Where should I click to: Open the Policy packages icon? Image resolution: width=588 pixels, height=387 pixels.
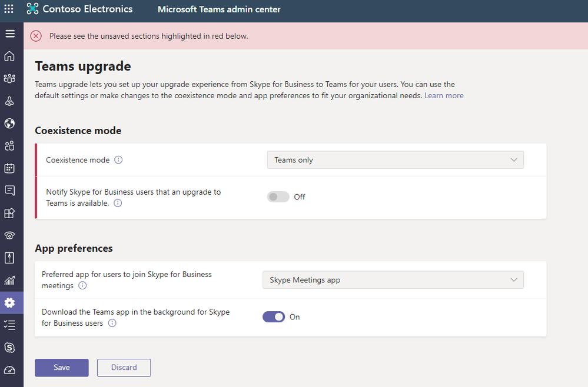tap(10, 258)
